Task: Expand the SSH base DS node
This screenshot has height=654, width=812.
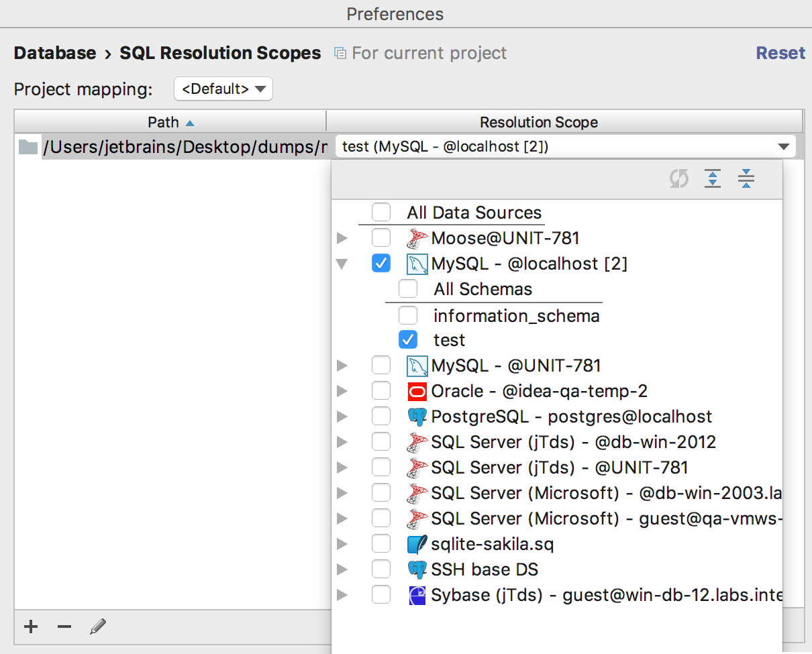Action: (342, 569)
